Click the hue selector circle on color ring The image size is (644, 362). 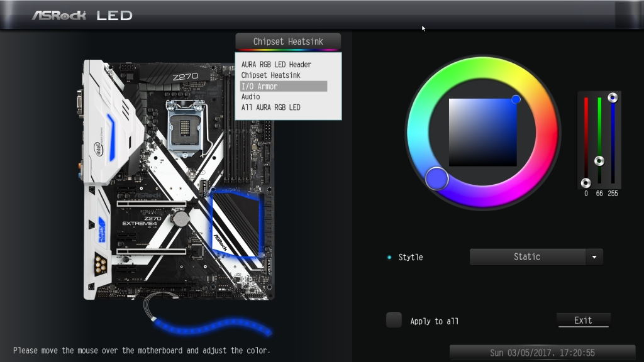[x=436, y=178]
